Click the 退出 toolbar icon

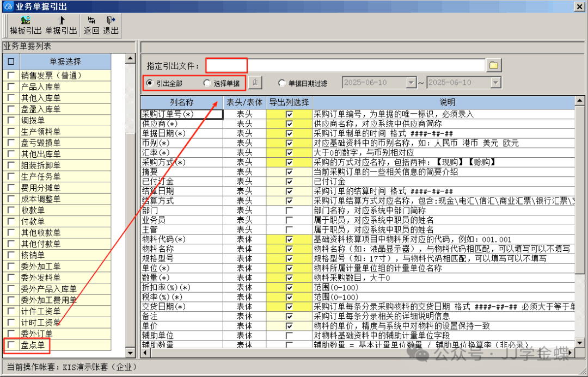(111, 21)
